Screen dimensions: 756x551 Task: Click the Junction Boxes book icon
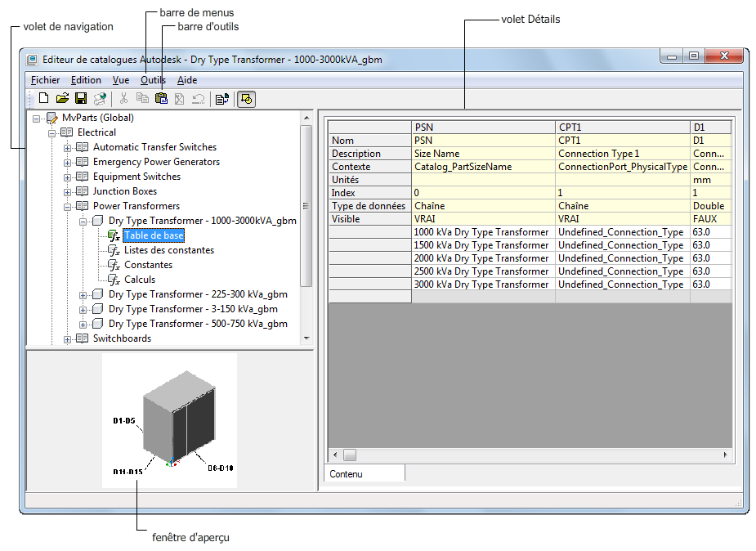pyautogui.click(x=82, y=191)
